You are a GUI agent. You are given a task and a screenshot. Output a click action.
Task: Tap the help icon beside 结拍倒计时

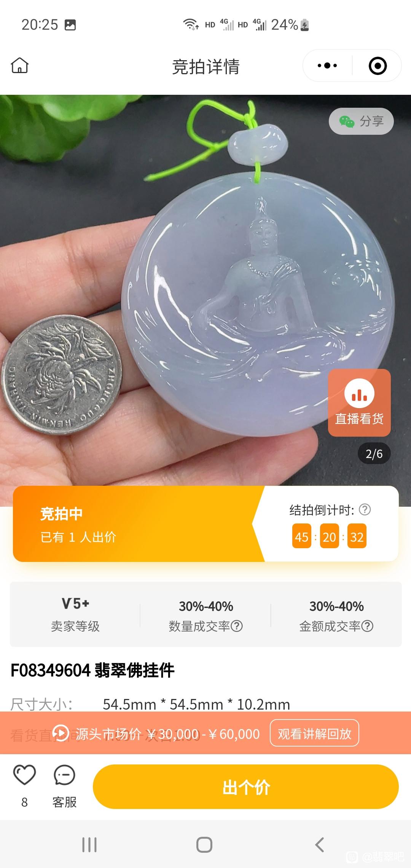(x=365, y=509)
